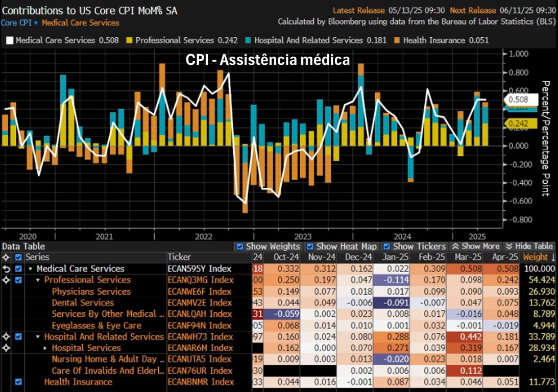Click the yellow 0.242 axis value flag
This screenshot has height=392, width=558.
click(521, 124)
